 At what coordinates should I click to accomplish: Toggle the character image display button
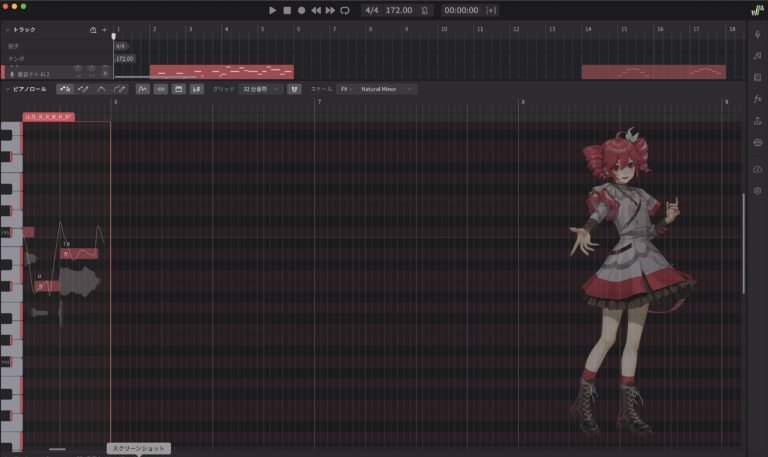point(179,89)
